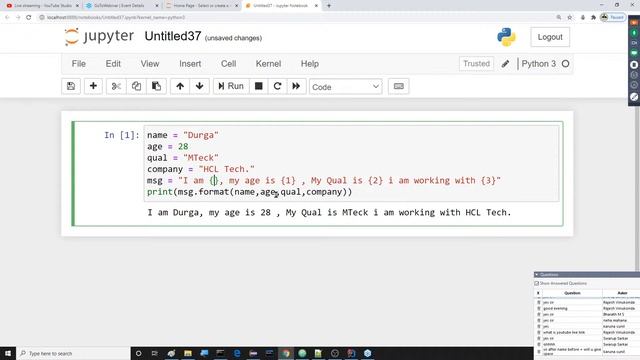Copy the selected cell using the copy icon
This screenshot has height=360, width=640.
pyautogui.click(x=136, y=86)
